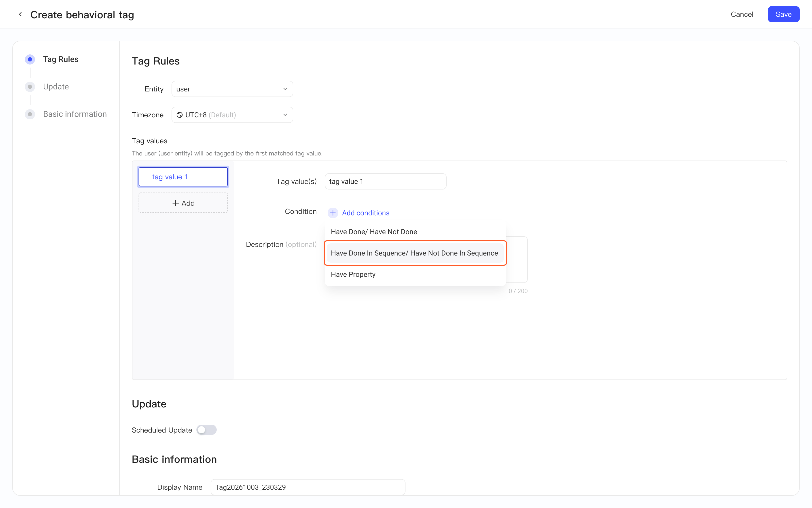Choose Have Done/ Have Not Done option
This screenshot has height=508, width=812.
click(x=415, y=232)
